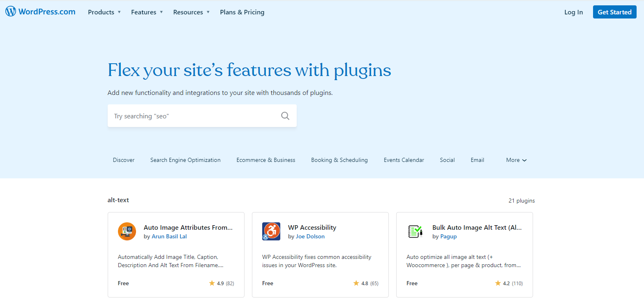644x300 pixels.
Task: Click 'Free' on the Bulk Auto Image card
Action: pyautogui.click(x=412, y=283)
